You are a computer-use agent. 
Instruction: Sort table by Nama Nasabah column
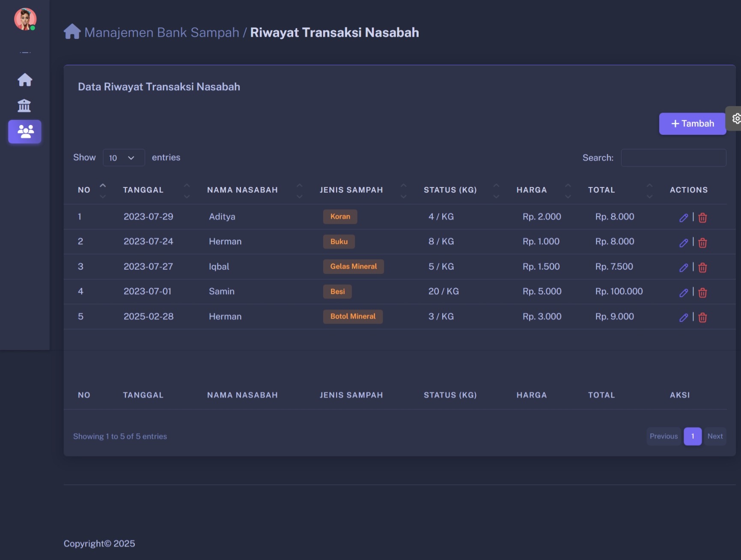[x=242, y=190]
